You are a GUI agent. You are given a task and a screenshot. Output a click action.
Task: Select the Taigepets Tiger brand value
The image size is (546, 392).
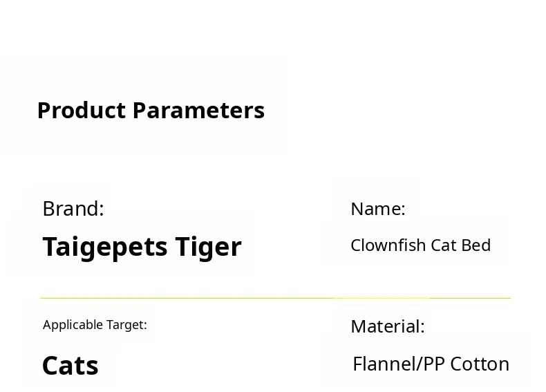(x=142, y=247)
